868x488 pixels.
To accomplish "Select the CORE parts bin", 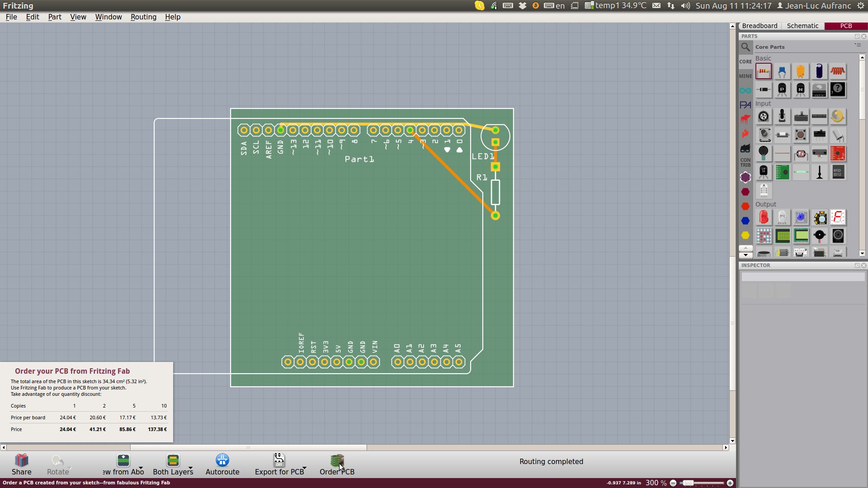I will (745, 61).
